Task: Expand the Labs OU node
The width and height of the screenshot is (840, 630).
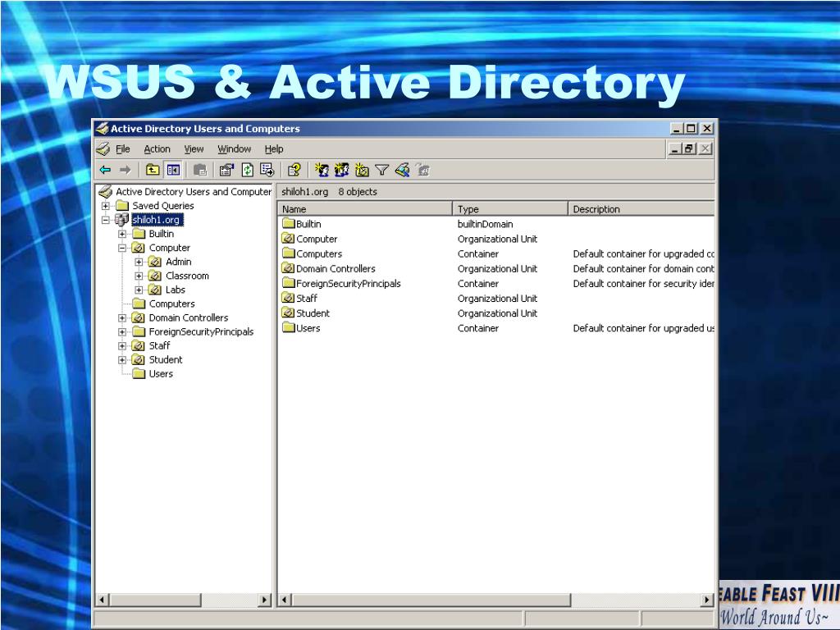Action: click(x=139, y=290)
